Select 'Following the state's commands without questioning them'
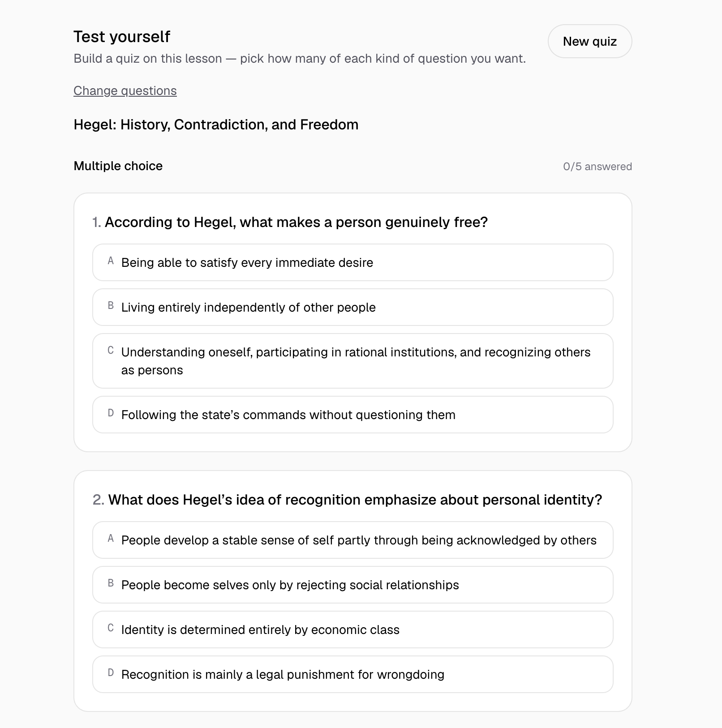Viewport: 722px width, 728px height. pos(352,415)
